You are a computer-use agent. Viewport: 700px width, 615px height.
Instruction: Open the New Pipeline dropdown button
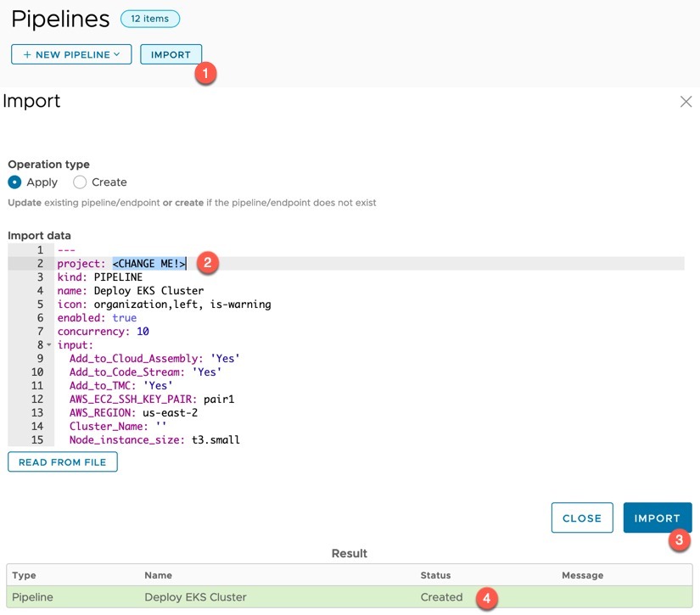tap(71, 54)
